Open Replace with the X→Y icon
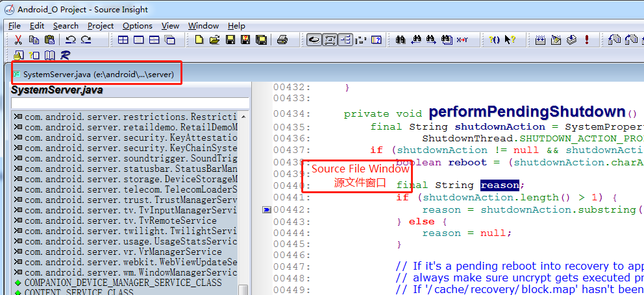The height and width of the screenshot is (295, 644). 462,40
